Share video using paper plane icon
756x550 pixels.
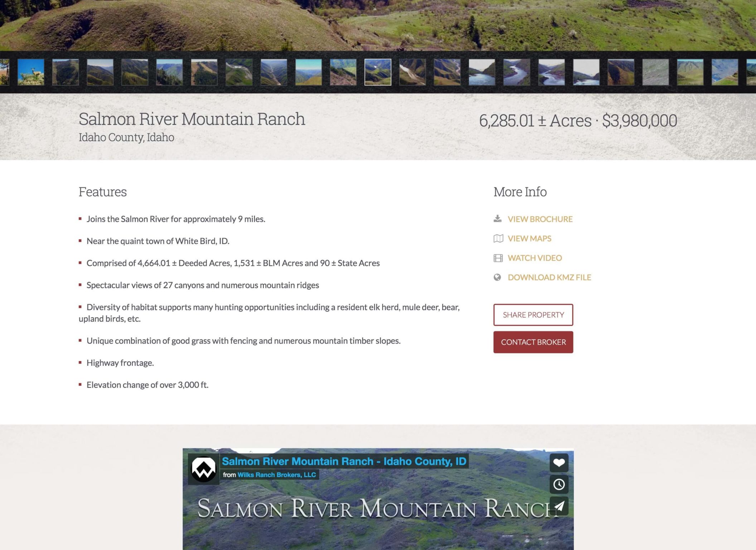(559, 506)
